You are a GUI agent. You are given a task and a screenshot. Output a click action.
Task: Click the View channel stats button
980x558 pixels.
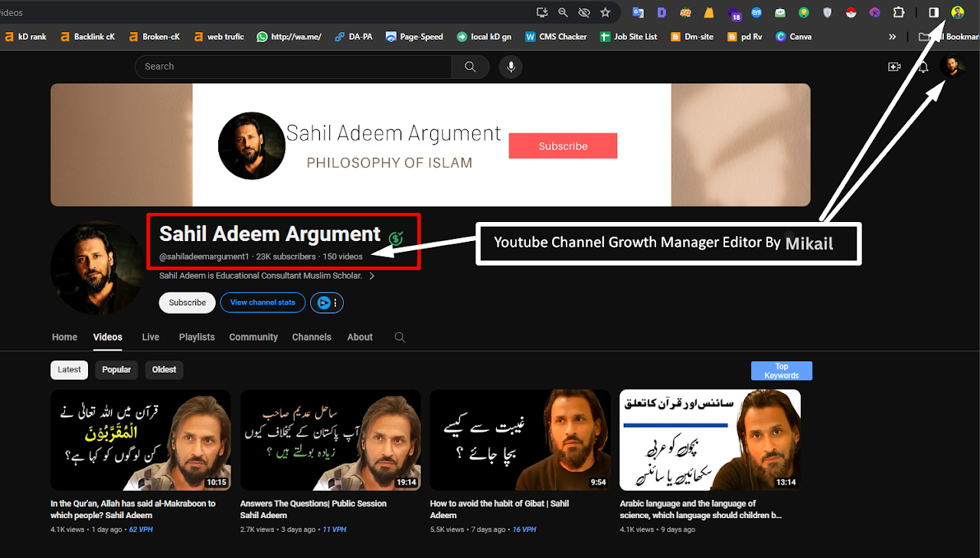coord(263,302)
